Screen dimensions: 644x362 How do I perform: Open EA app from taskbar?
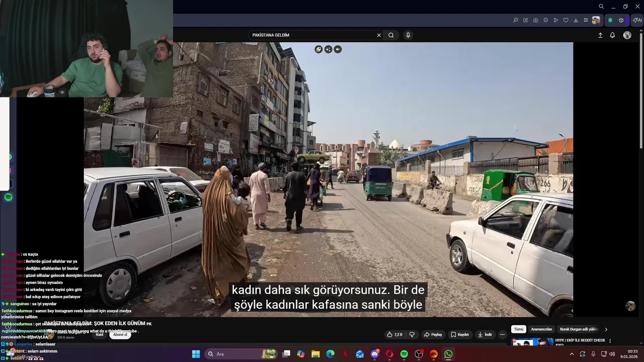coord(434,354)
